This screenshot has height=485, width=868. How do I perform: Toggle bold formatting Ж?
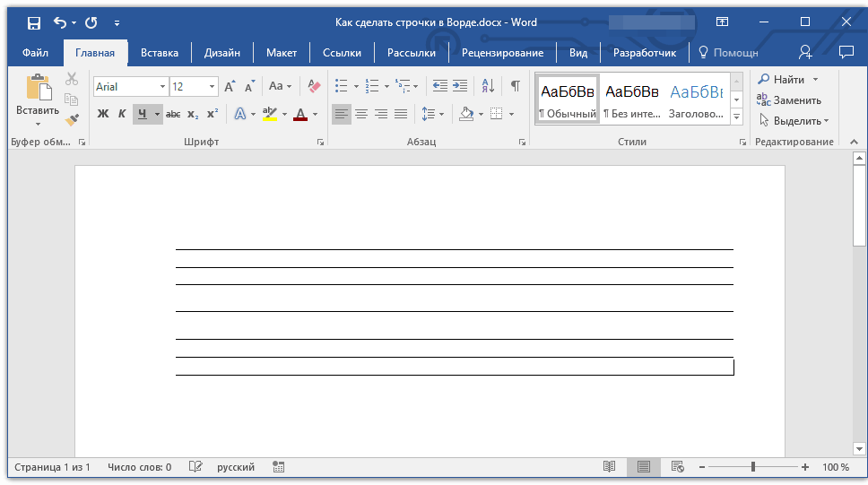point(103,114)
